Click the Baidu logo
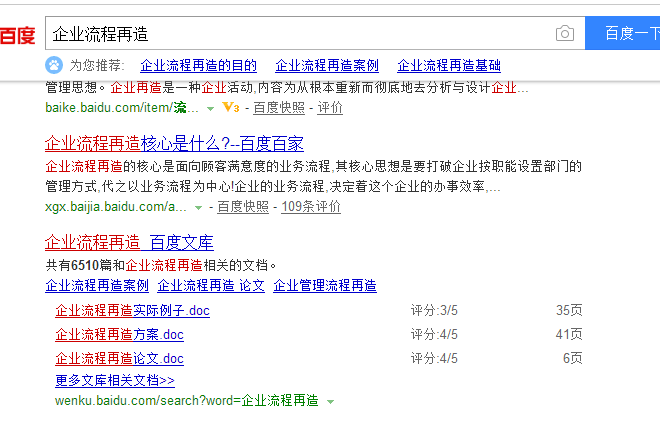This screenshot has height=421, width=660. coord(18,35)
